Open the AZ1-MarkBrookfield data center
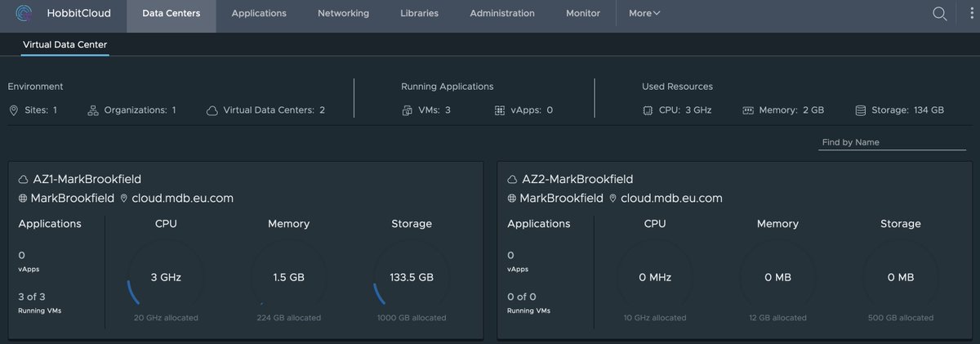 85,179
